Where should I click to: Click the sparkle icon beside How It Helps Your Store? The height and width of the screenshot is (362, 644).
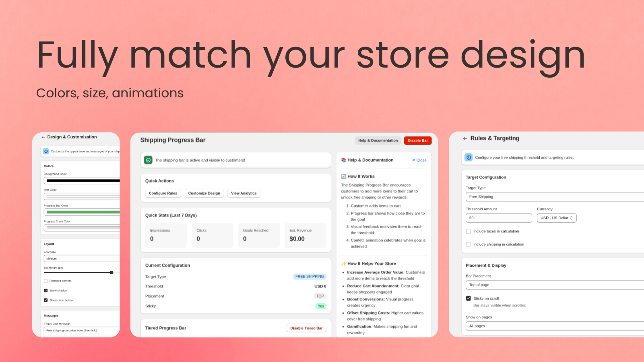344,263
